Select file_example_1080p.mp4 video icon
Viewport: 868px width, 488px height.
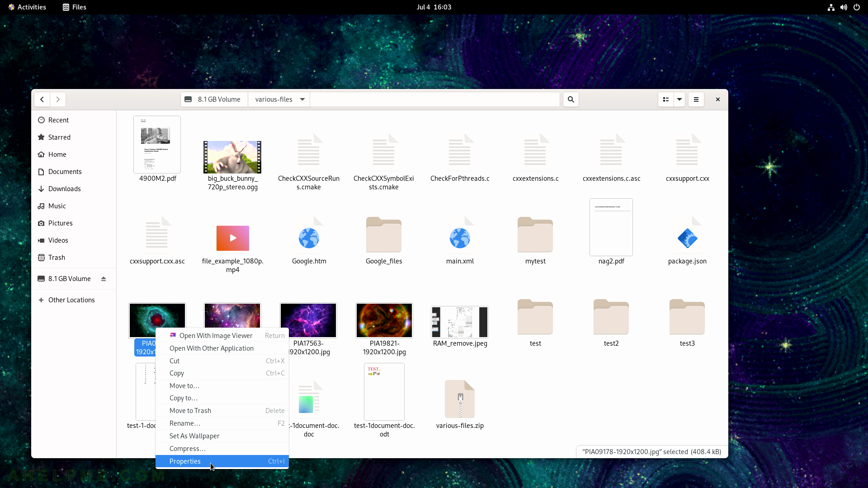point(232,238)
